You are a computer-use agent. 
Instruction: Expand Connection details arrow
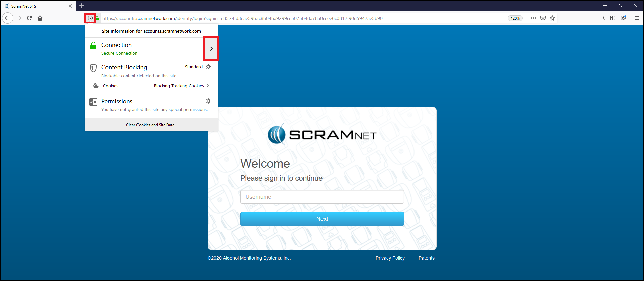point(211,49)
